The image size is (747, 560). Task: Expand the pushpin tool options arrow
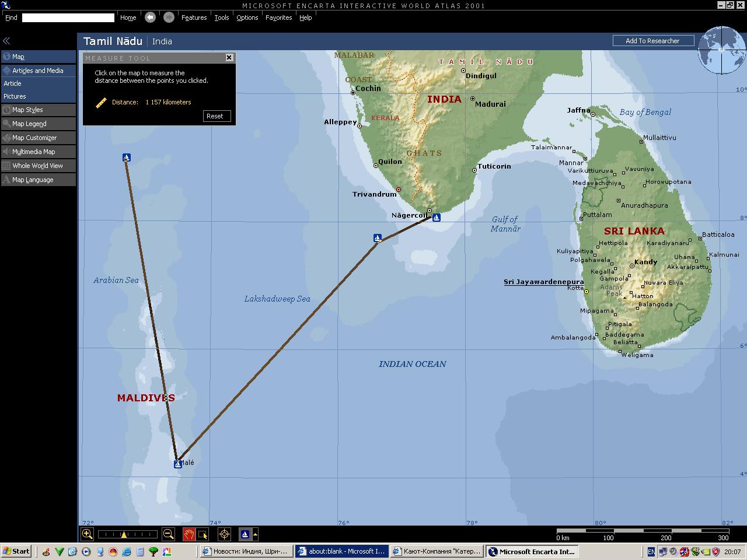(255, 534)
